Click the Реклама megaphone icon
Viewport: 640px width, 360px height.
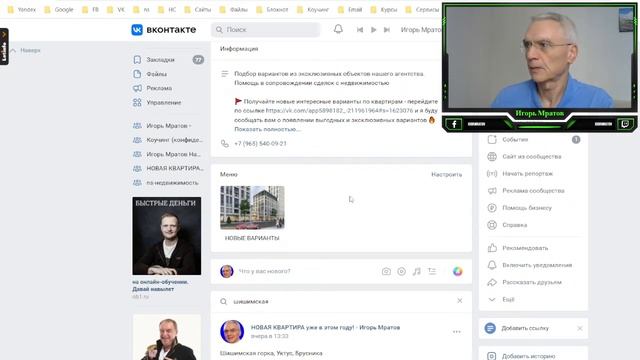[137, 88]
